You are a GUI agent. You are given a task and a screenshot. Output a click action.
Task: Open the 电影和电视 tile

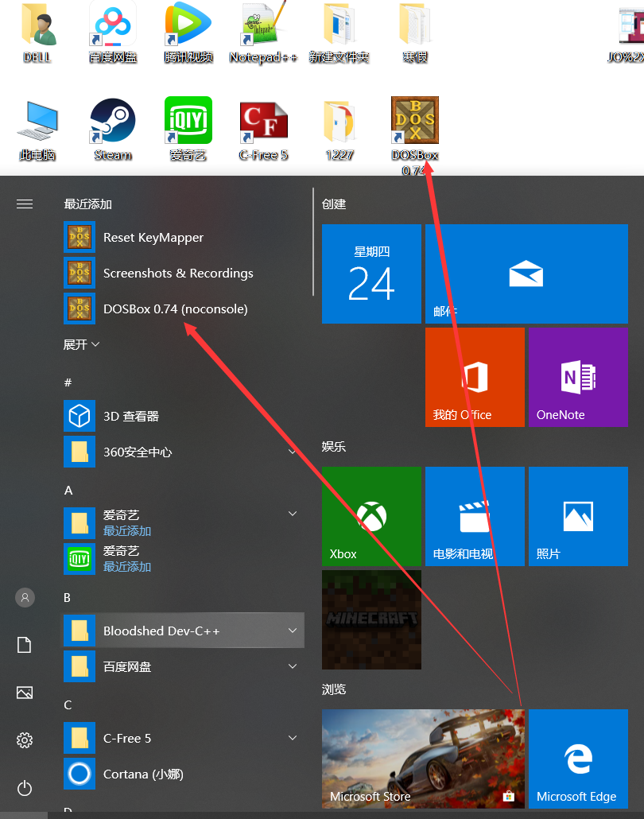[x=475, y=516]
